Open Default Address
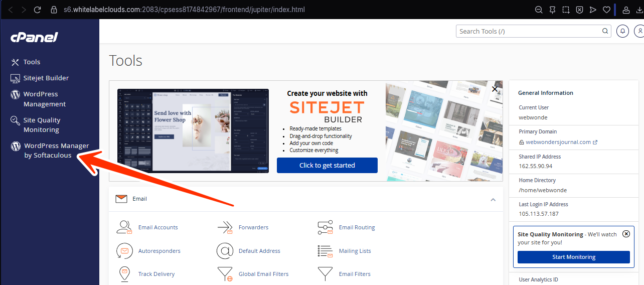Viewport: 644px width, 285px height. pyautogui.click(x=259, y=251)
